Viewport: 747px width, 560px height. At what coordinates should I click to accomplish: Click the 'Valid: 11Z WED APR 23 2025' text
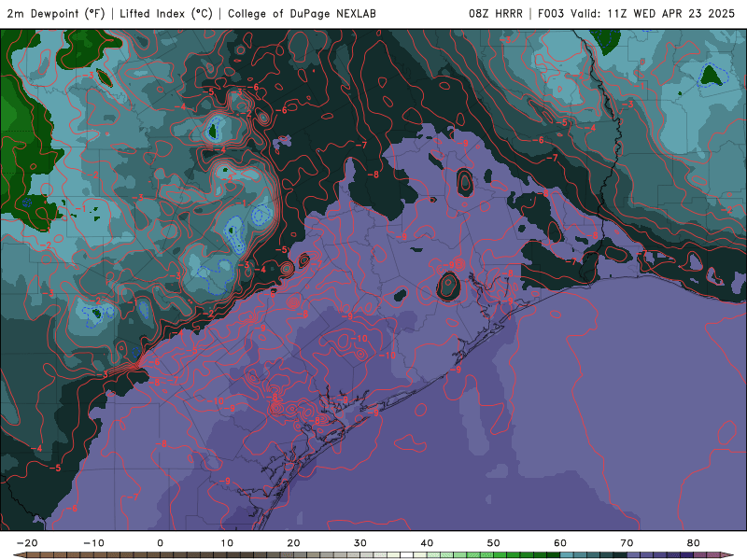pos(653,13)
